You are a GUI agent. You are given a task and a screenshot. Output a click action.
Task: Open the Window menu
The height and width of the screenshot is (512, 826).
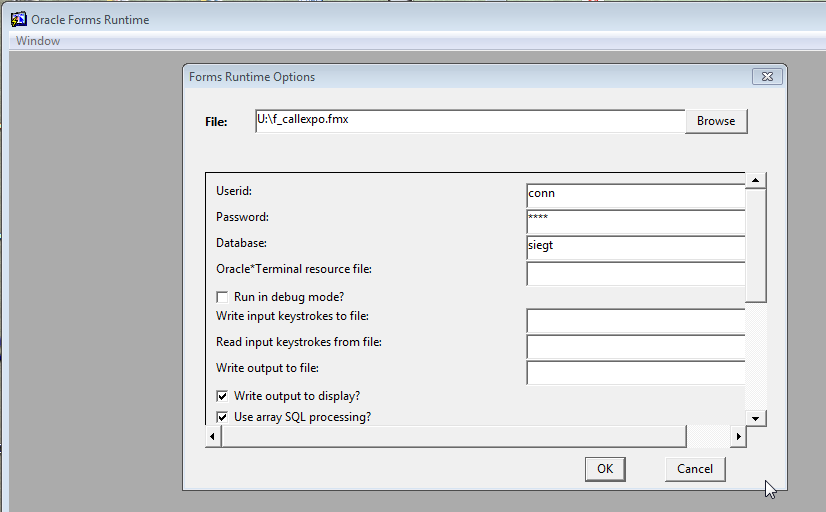[x=38, y=41]
